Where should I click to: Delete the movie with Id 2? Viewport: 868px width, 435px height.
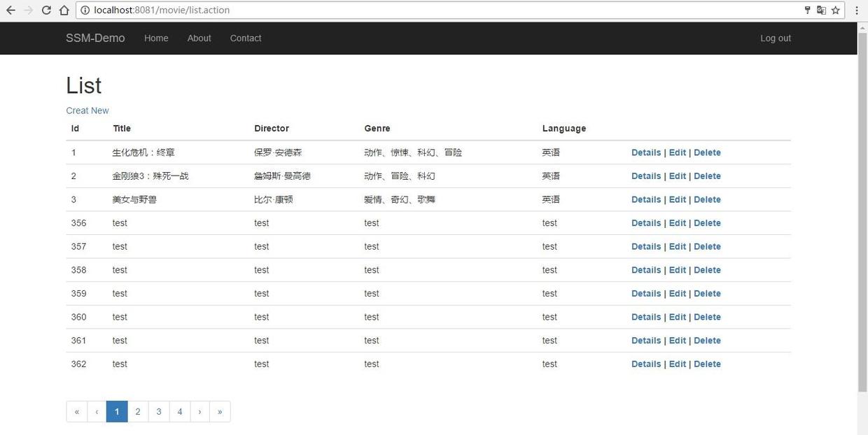[707, 176]
